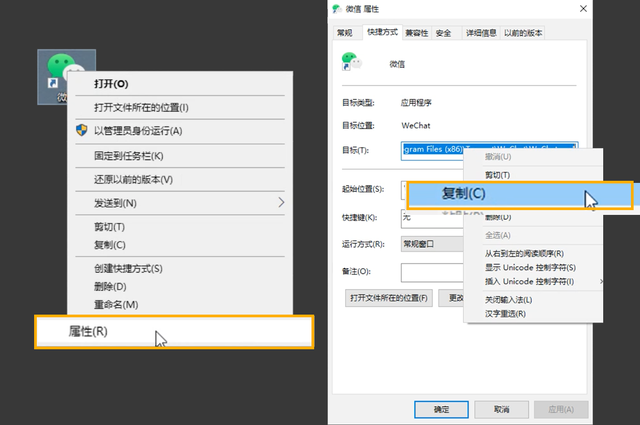
Task: Open 属性(R) from the context menu
Action: coord(174,332)
